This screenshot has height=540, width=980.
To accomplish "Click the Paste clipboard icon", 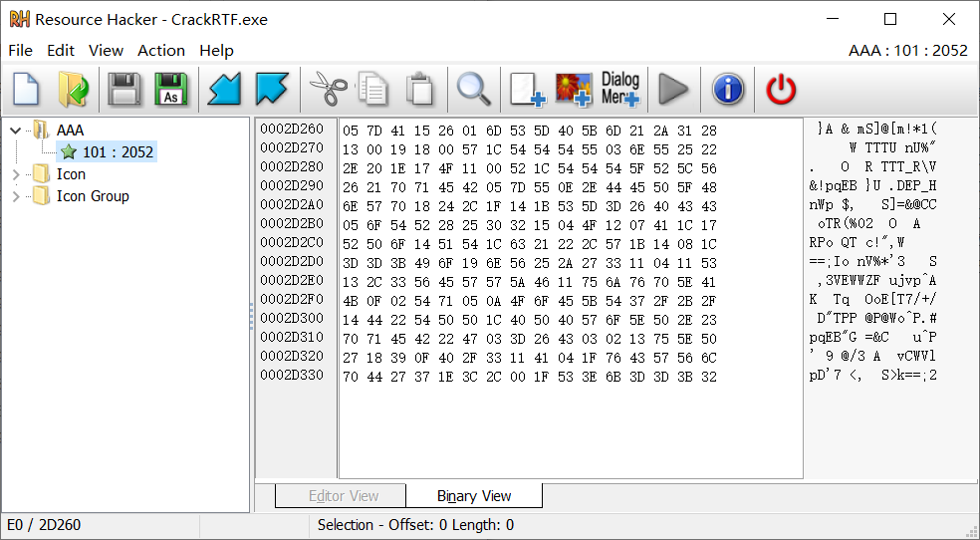I will [x=420, y=89].
